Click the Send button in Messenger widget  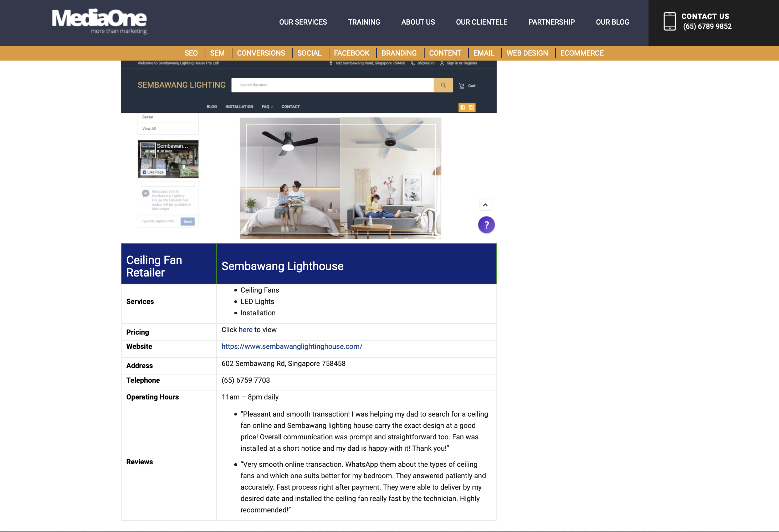coord(188,222)
